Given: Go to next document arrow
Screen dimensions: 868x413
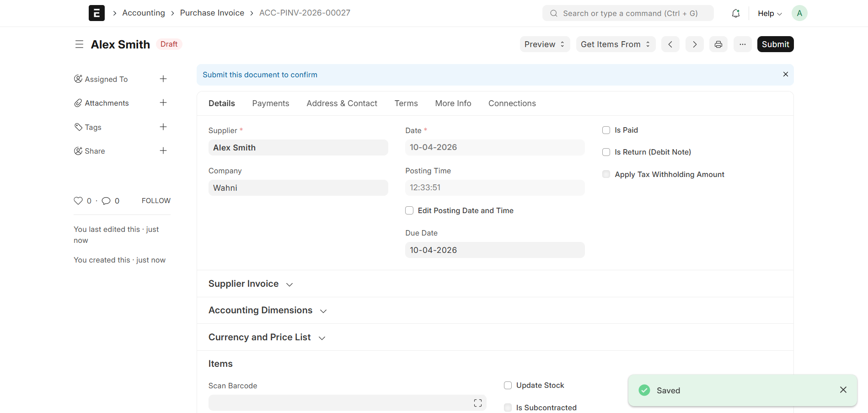Looking at the screenshot, I should [695, 44].
